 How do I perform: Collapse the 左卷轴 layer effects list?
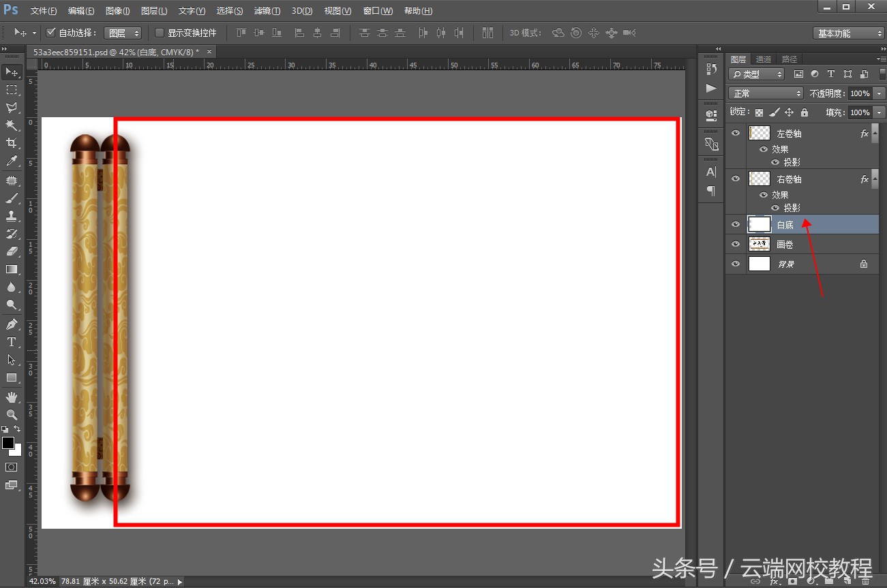click(874, 134)
